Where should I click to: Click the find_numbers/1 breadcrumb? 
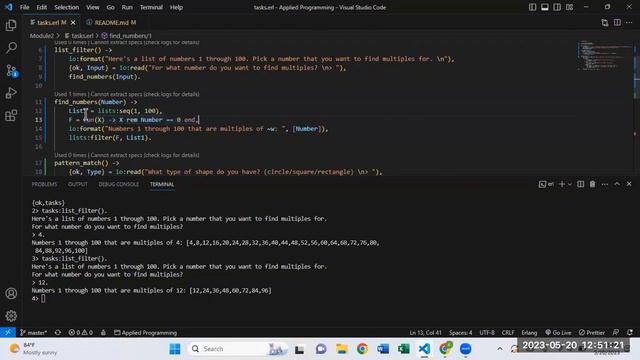point(127,36)
